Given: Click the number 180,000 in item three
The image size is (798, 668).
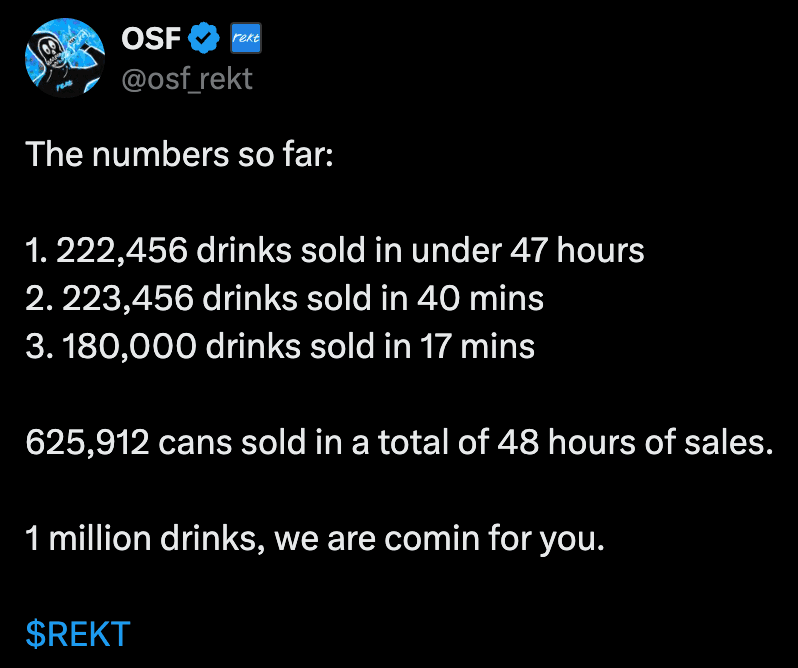Looking at the screenshot, I should (129, 346).
